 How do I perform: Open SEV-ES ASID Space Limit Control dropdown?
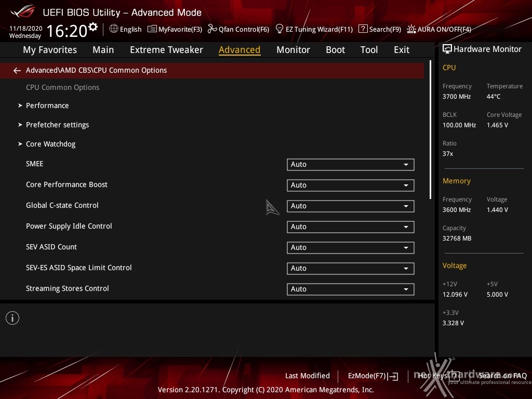(351, 269)
